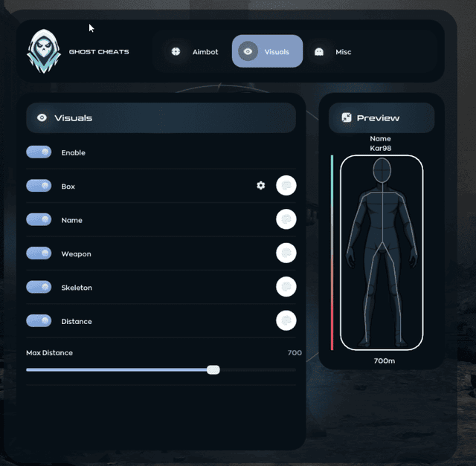This screenshot has width=476, height=466.
Task: Toggle the Distance switch
Action: pos(39,321)
